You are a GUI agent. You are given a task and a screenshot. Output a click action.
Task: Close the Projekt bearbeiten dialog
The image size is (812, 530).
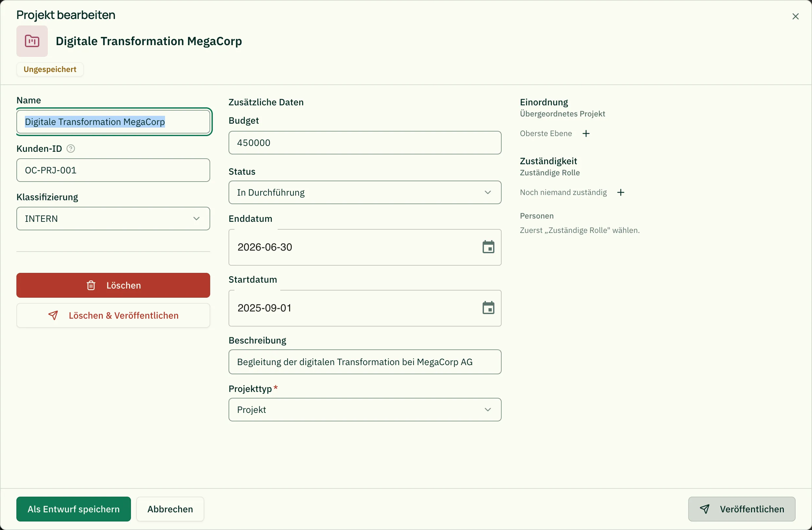pos(795,16)
